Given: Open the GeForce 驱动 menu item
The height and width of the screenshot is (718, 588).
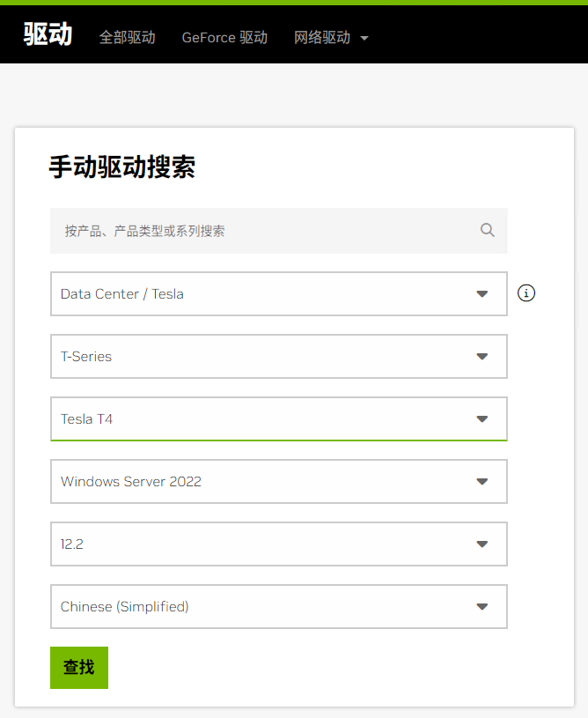Looking at the screenshot, I should [x=224, y=37].
